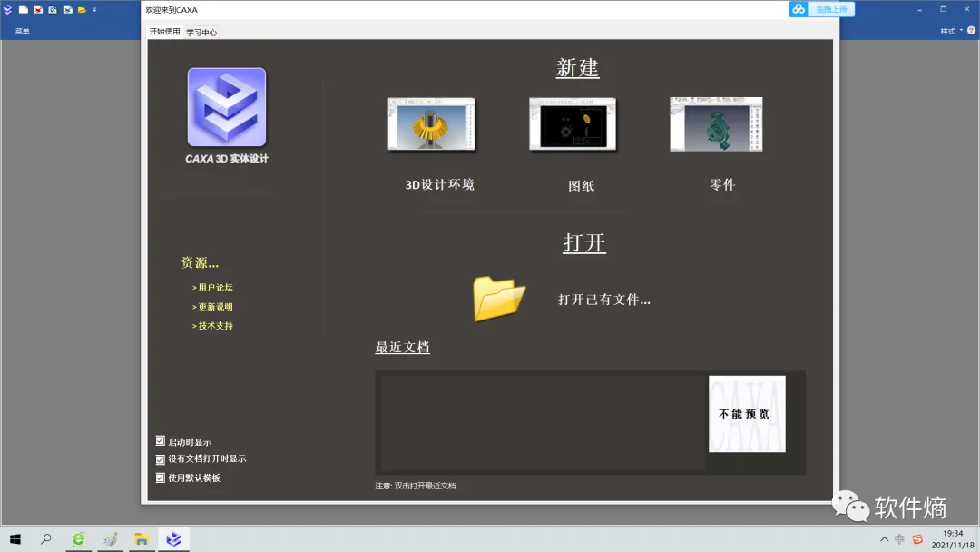The image size is (980, 552).
Task: Open the 用户论坛 link
Action: tap(215, 287)
